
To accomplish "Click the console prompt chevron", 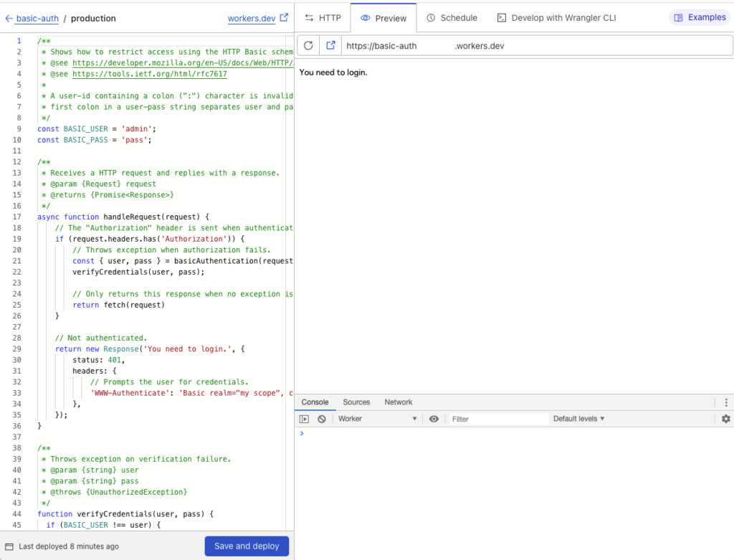I will 302,434.
